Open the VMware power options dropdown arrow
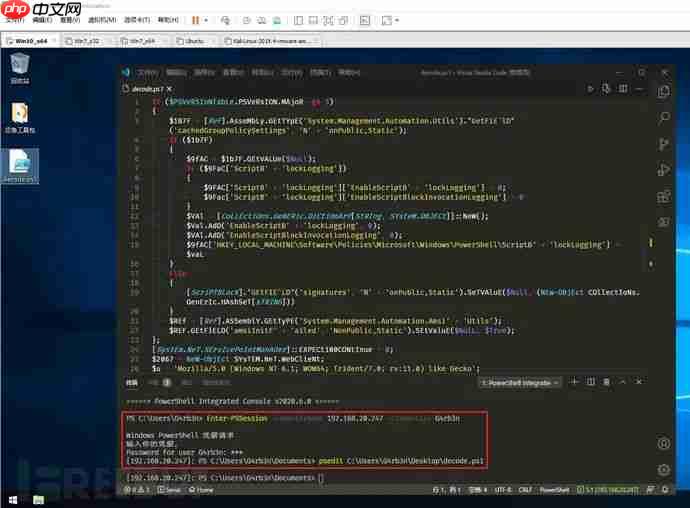Viewport: 690px width, 508px height. tap(206, 20)
